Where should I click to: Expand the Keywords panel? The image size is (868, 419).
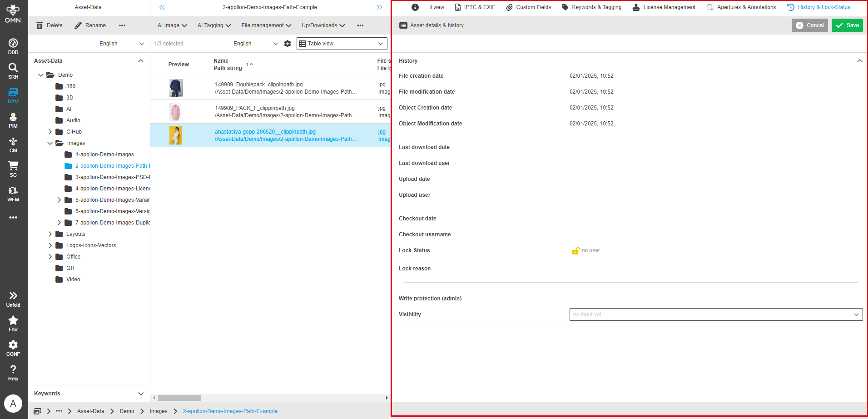141,394
